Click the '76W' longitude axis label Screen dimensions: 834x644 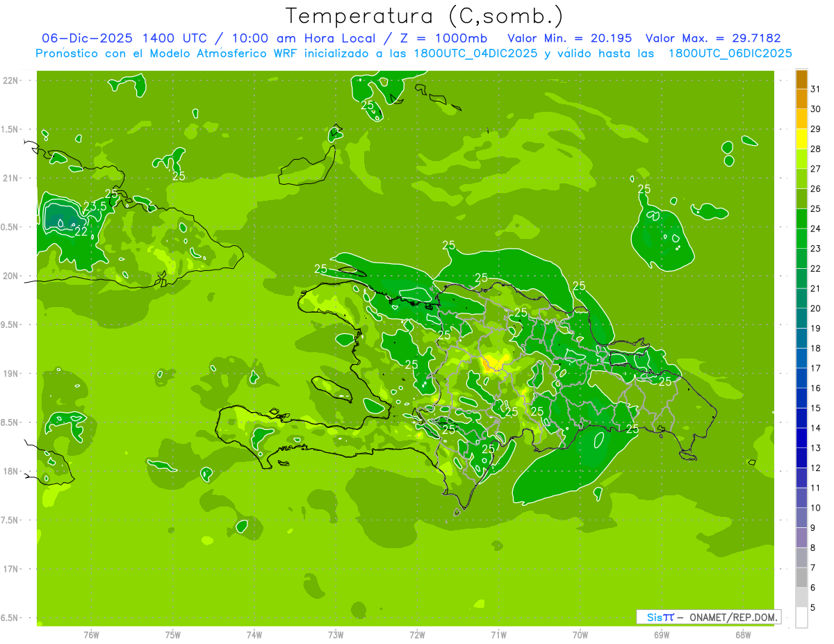(91, 635)
